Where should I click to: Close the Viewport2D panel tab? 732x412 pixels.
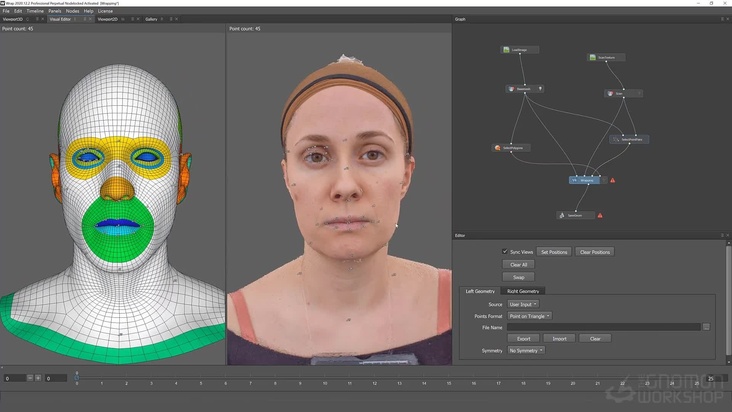(x=138, y=19)
